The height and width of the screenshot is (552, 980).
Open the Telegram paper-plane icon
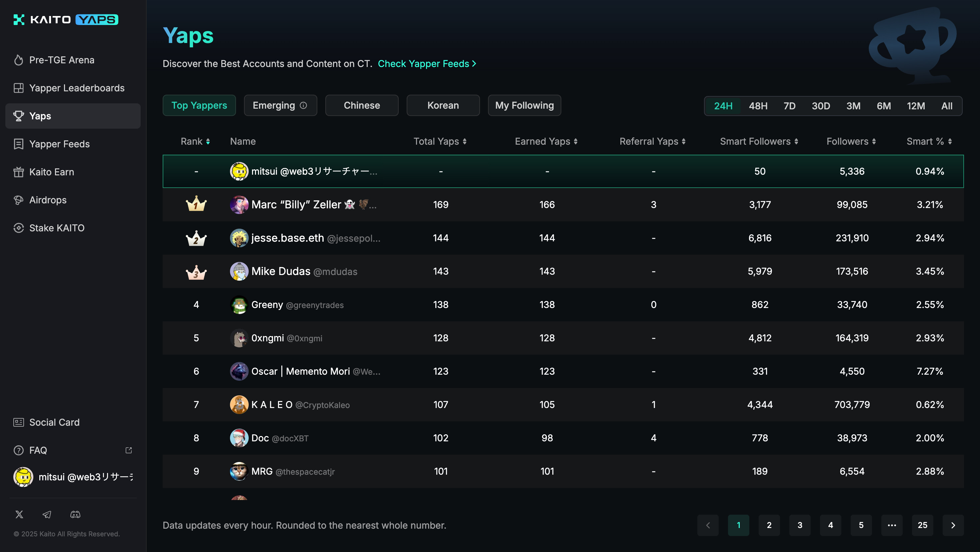pyautogui.click(x=47, y=514)
